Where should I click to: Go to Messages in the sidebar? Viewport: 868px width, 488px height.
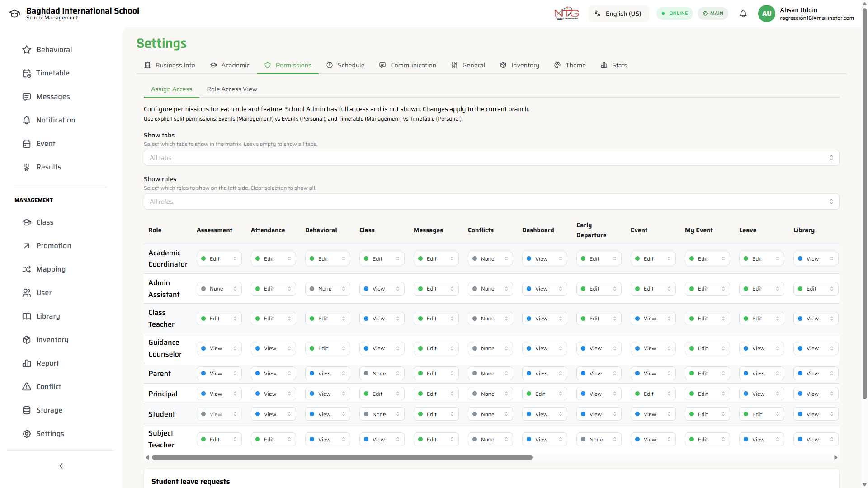[x=53, y=97]
